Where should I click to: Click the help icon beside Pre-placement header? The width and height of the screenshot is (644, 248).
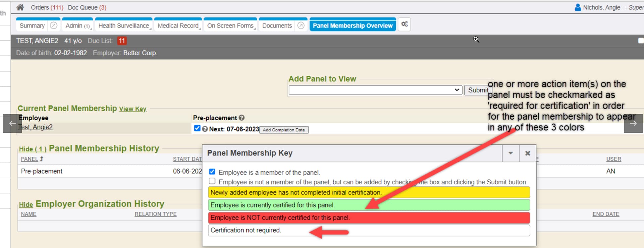coord(241,118)
